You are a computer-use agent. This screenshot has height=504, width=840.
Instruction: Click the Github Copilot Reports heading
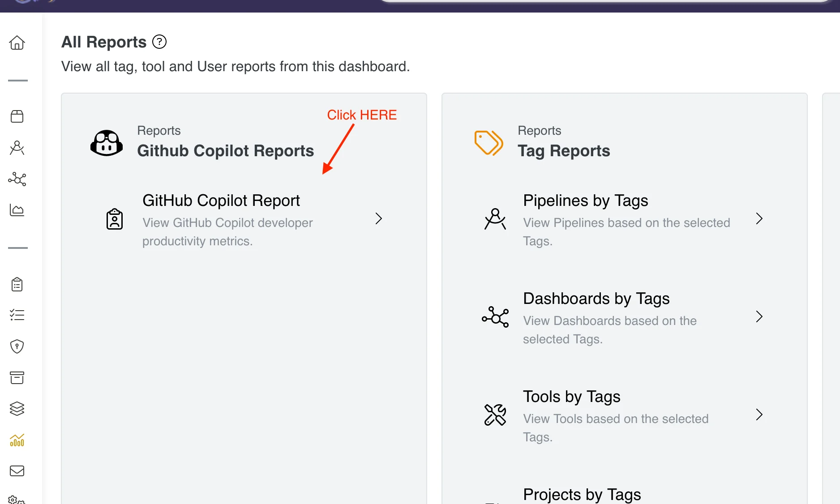[x=226, y=151]
